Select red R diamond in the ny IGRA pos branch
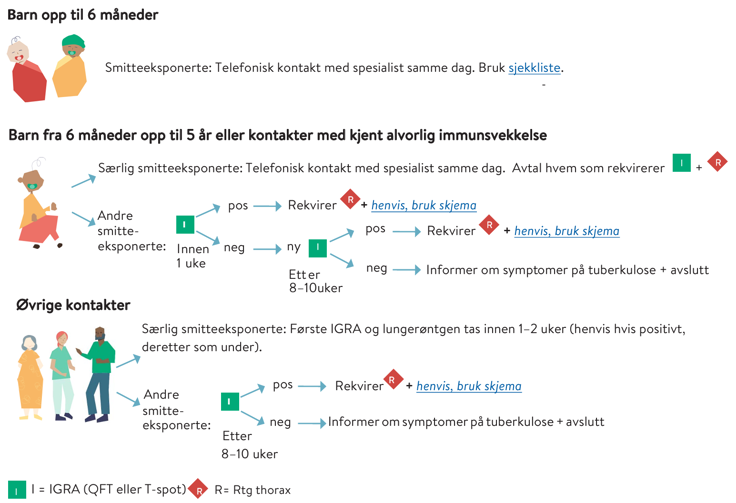Viewport: 736px width, 503px height. pos(489,226)
